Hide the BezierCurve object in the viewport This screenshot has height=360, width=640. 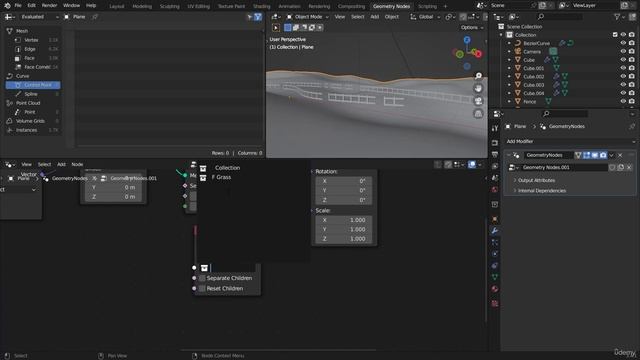(x=623, y=43)
